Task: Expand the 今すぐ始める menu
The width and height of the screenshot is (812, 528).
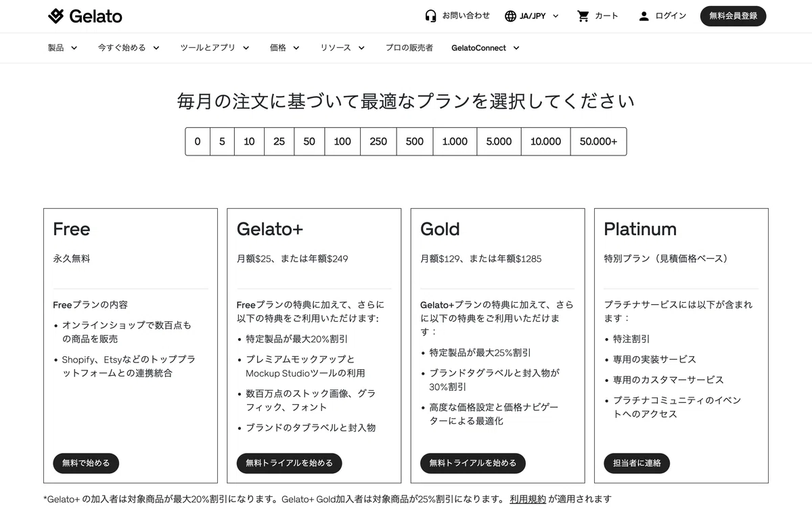Action: [x=129, y=48]
